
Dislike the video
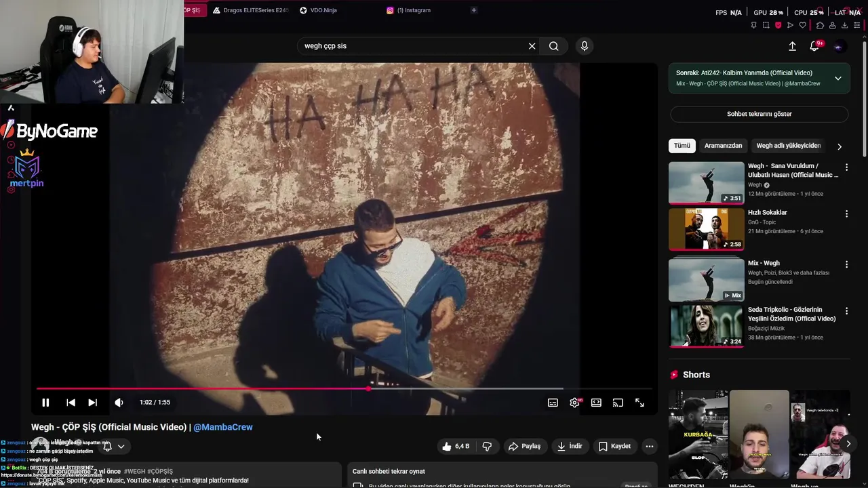[487, 446]
